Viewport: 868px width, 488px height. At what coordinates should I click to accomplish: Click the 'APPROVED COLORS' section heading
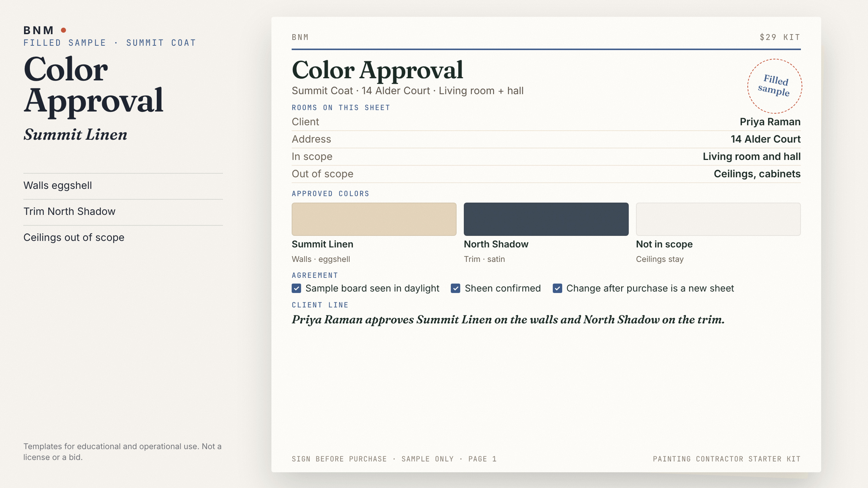[x=331, y=194]
